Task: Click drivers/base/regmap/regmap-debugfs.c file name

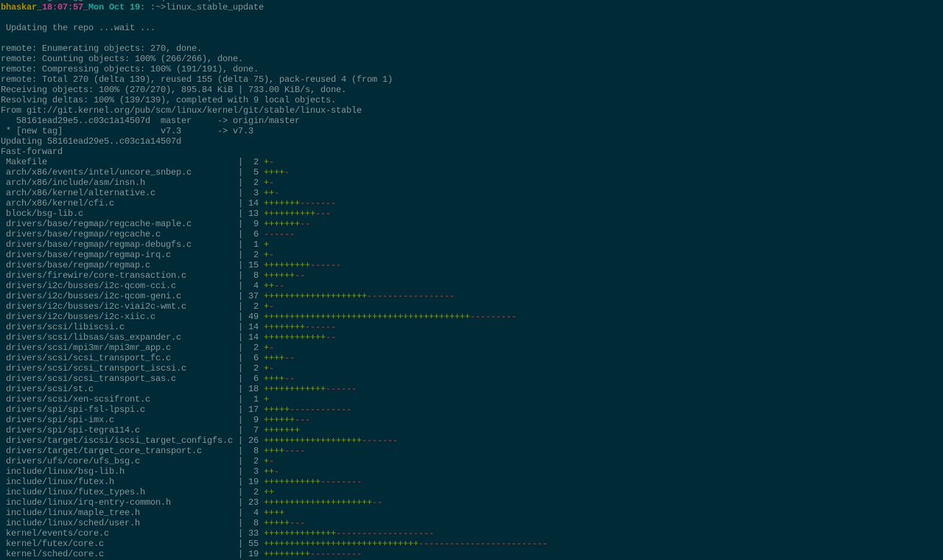Action: [x=99, y=244]
